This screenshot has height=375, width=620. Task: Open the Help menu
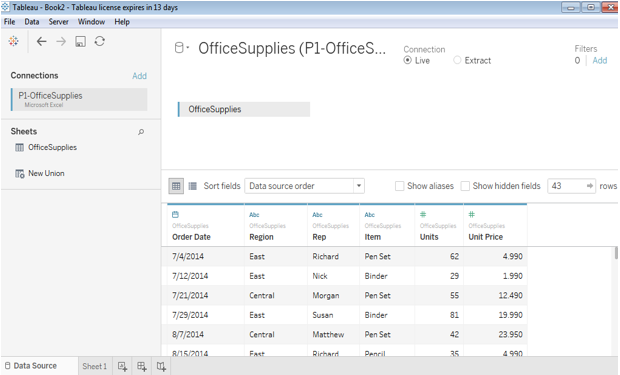[x=122, y=22]
